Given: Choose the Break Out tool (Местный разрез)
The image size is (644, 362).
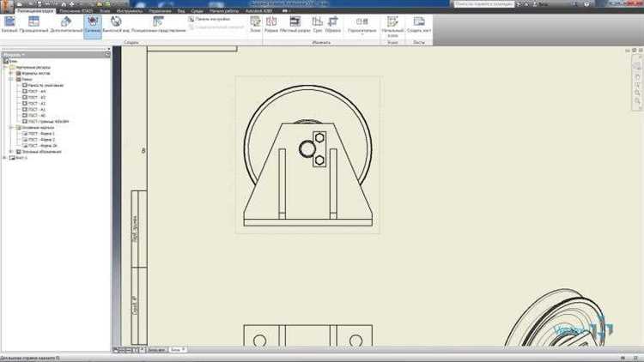Looking at the screenshot, I should point(295,25).
